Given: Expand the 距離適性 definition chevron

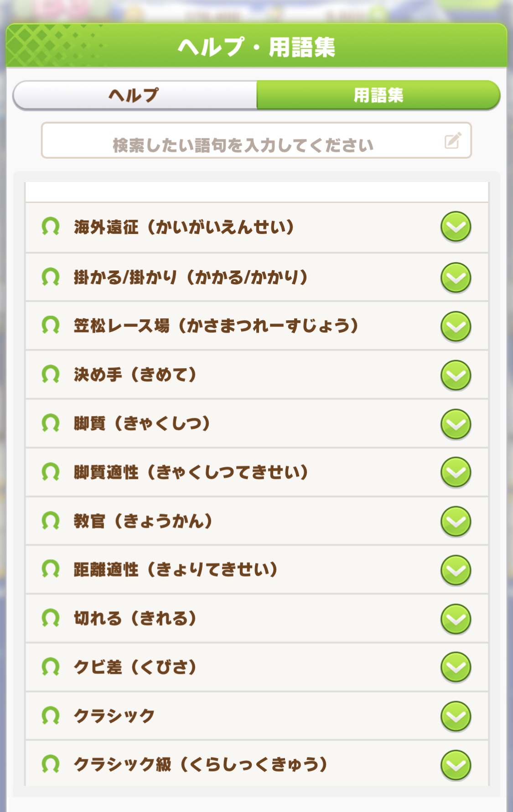Looking at the screenshot, I should click(x=456, y=570).
